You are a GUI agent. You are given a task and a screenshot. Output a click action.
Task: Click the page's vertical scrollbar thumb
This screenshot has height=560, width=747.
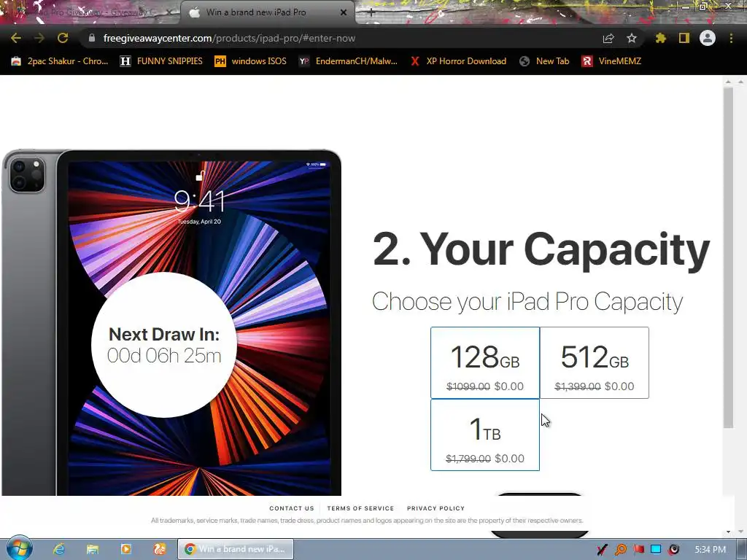click(728, 257)
